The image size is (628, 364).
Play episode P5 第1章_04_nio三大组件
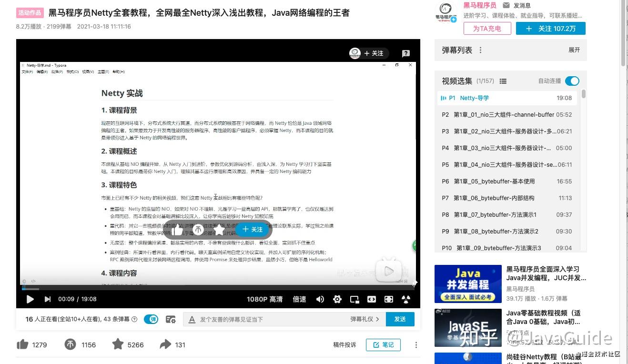click(x=505, y=164)
